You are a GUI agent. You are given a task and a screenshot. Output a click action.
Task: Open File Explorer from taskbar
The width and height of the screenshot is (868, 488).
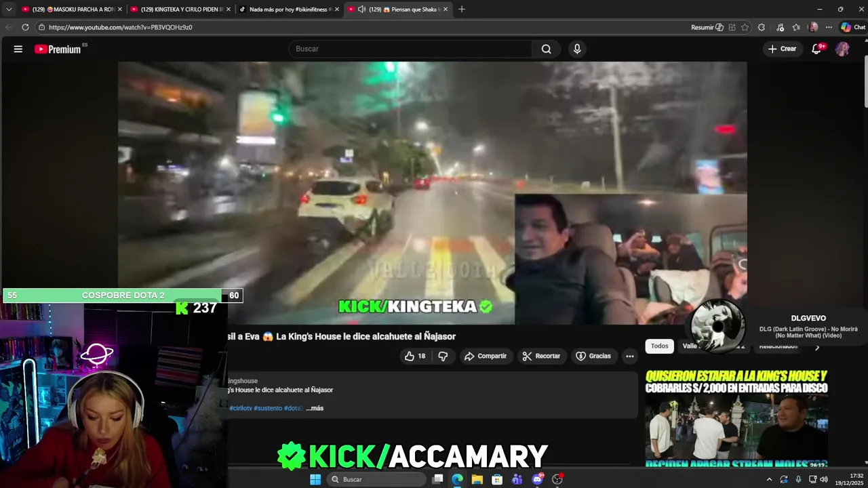pyautogui.click(x=477, y=479)
